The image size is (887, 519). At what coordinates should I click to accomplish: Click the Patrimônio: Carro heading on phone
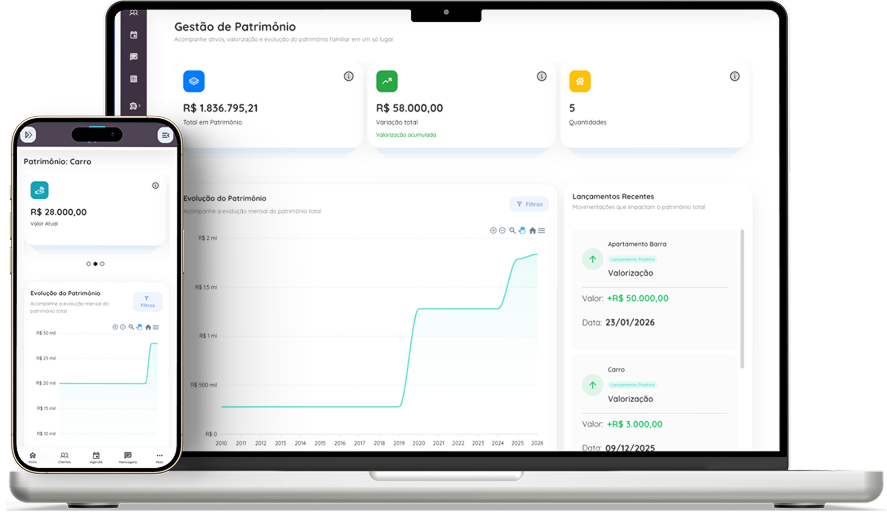pyautogui.click(x=57, y=162)
